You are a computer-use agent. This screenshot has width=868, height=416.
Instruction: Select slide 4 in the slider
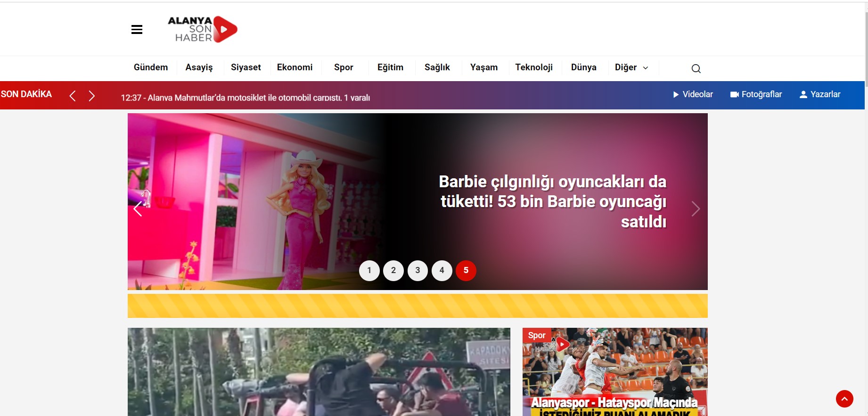(x=442, y=271)
